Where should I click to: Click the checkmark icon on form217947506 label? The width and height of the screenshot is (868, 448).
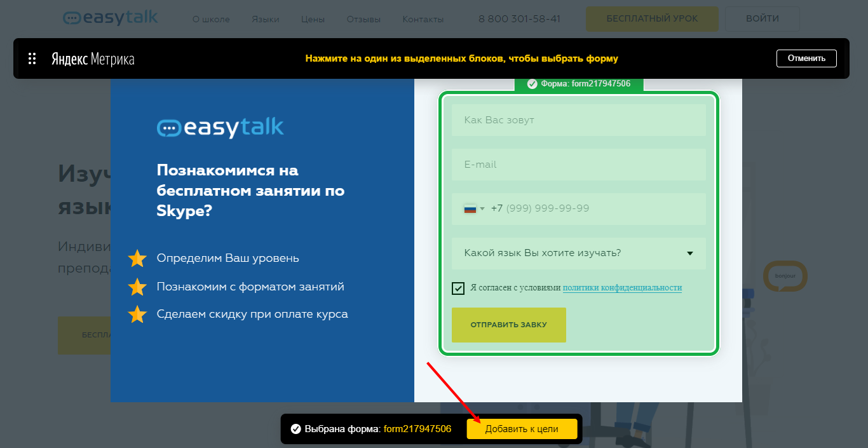click(532, 84)
